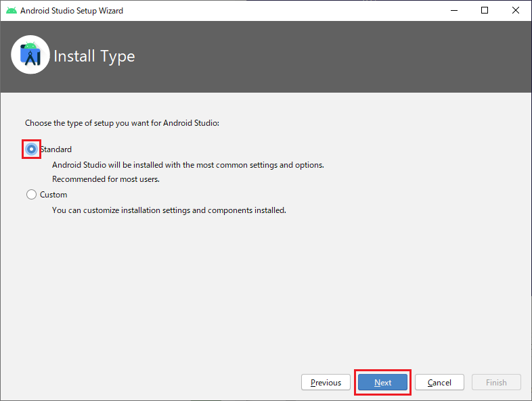
Task: Click 'You can customize installation settings' description
Action: [x=169, y=210]
